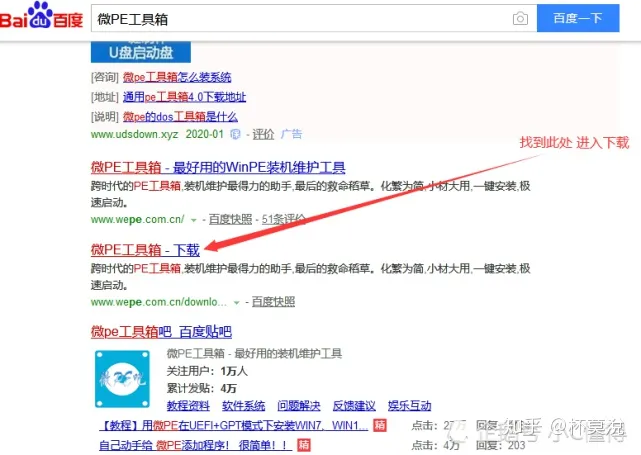The height and width of the screenshot is (455, 641).
Task: Open link 微pe的dos工具箱是什么
Action: [180, 117]
